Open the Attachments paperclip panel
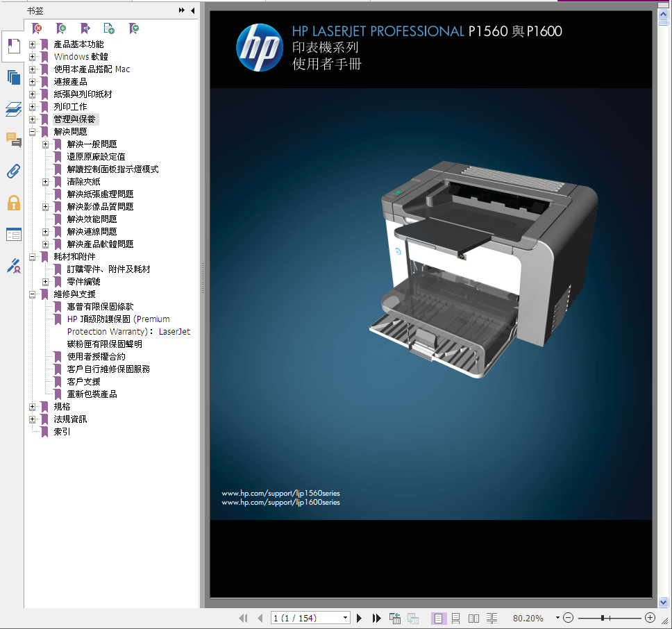 (x=14, y=171)
